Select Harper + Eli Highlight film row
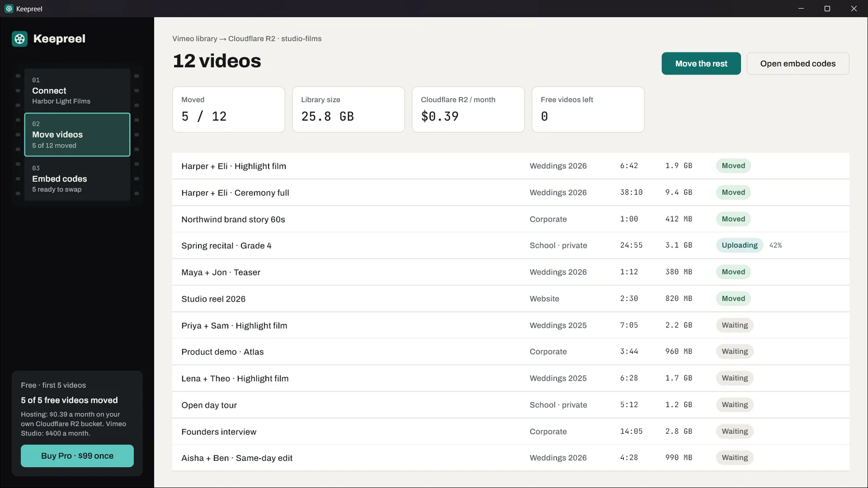Image resolution: width=868 pixels, height=488 pixels. [510, 166]
